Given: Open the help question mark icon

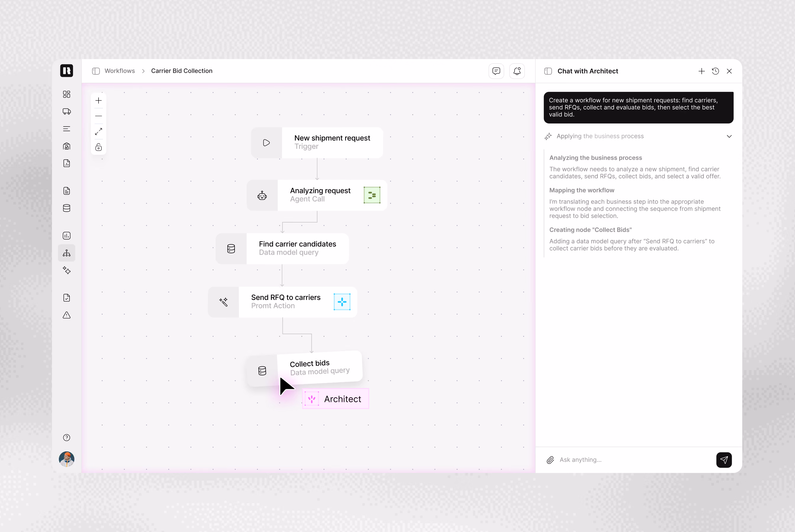Looking at the screenshot, I should [x=67, y=438].
